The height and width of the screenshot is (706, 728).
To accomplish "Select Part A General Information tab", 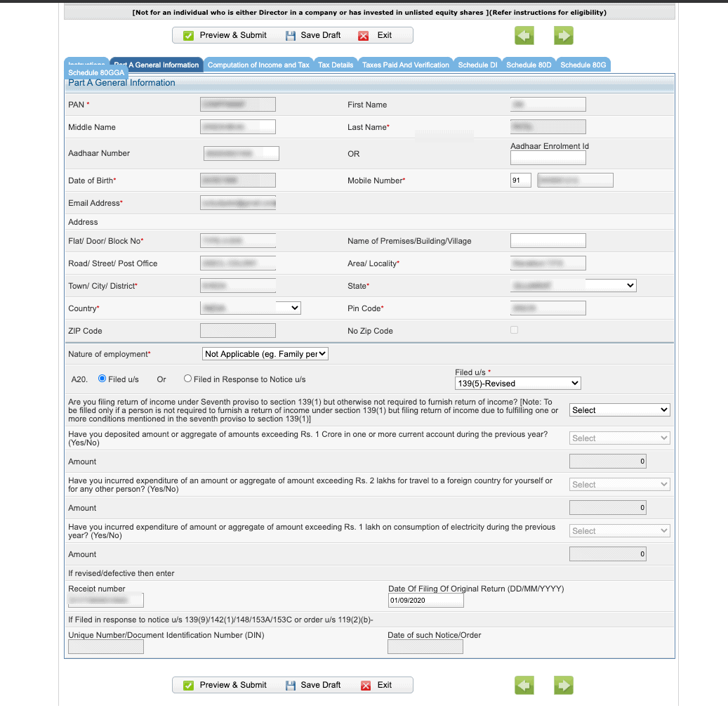I will click(x=157, y=65).
